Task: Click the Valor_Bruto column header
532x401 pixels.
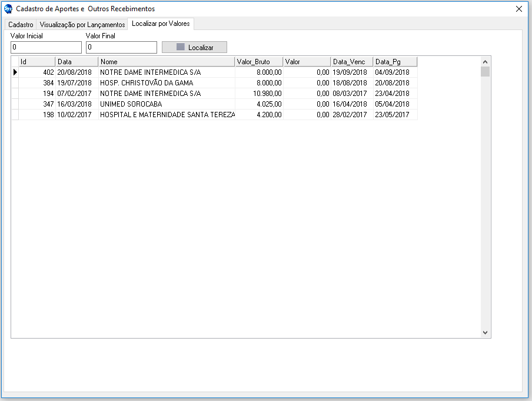Action: click(x=258, y=62)
